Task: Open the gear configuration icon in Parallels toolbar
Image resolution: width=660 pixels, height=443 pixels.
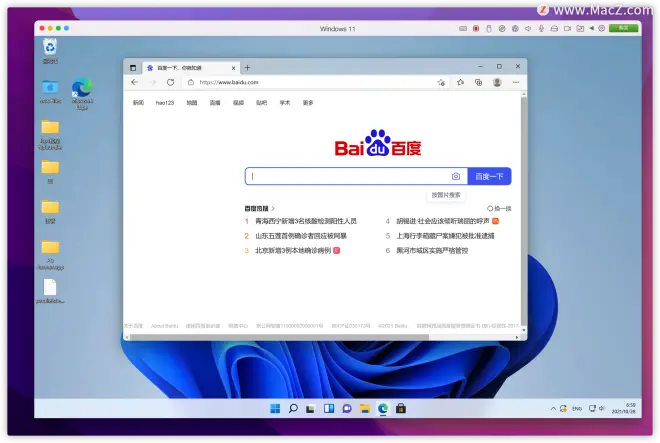Action: [601, 28]
